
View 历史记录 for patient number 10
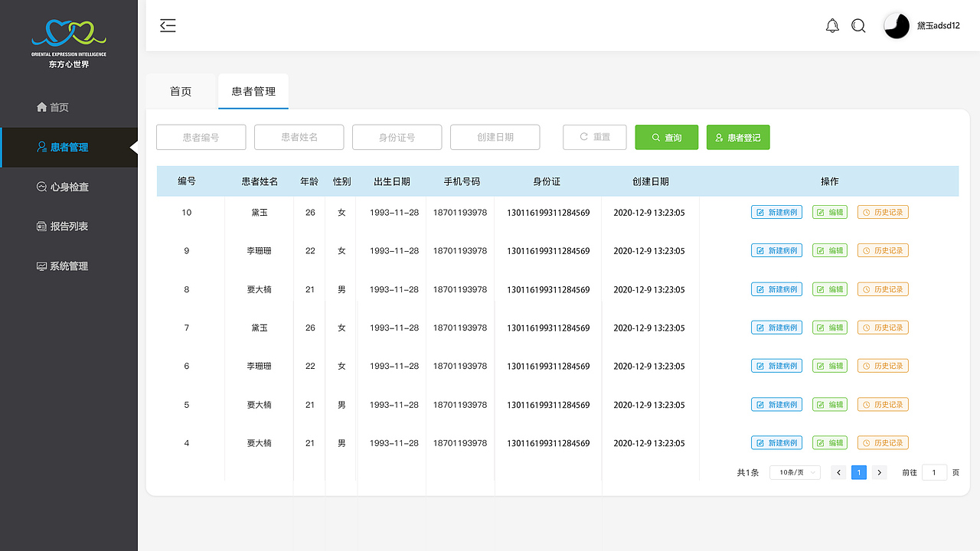pyautogui.click(x=883, y=212)
